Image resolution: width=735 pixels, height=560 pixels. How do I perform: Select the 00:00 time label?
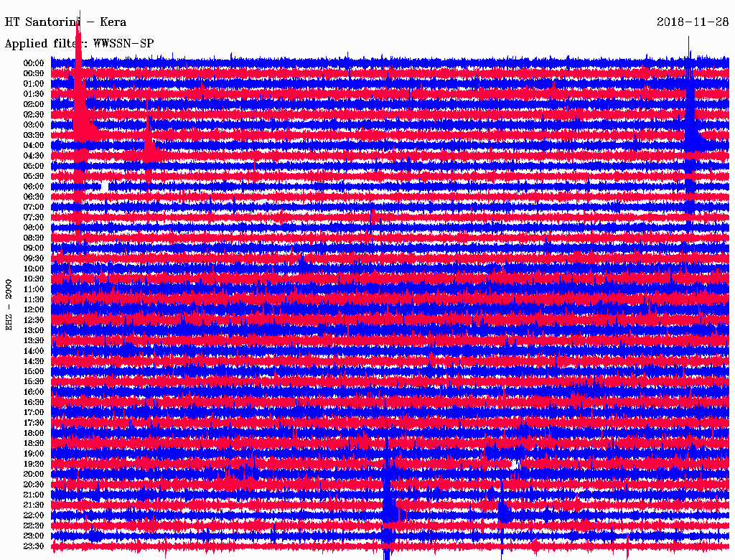(34, 63)
